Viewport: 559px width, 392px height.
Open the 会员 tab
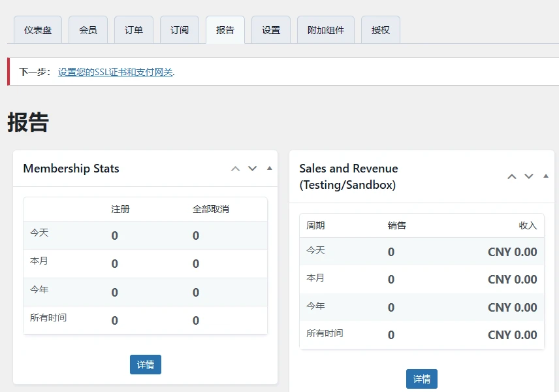pos(88,29)
